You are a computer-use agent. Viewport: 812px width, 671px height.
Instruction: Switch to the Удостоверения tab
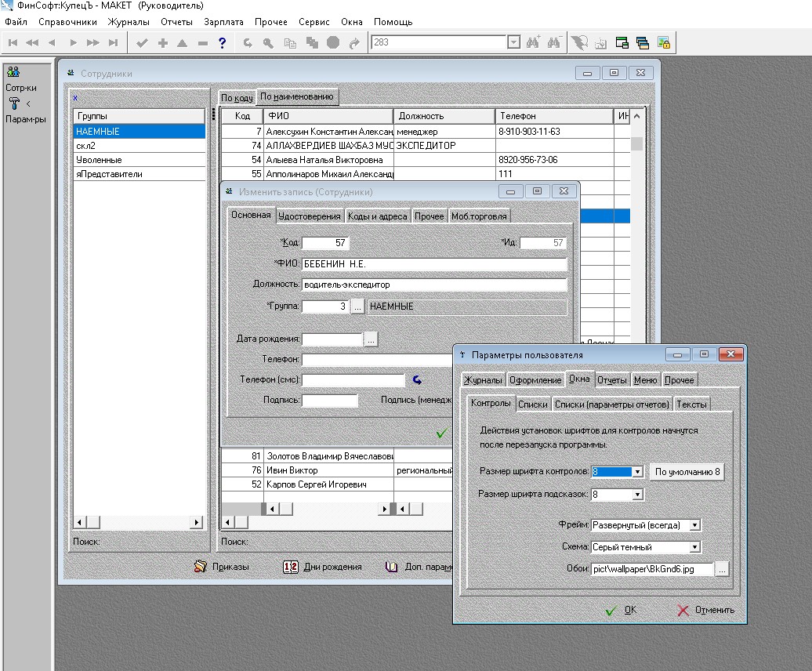point(310,216)
